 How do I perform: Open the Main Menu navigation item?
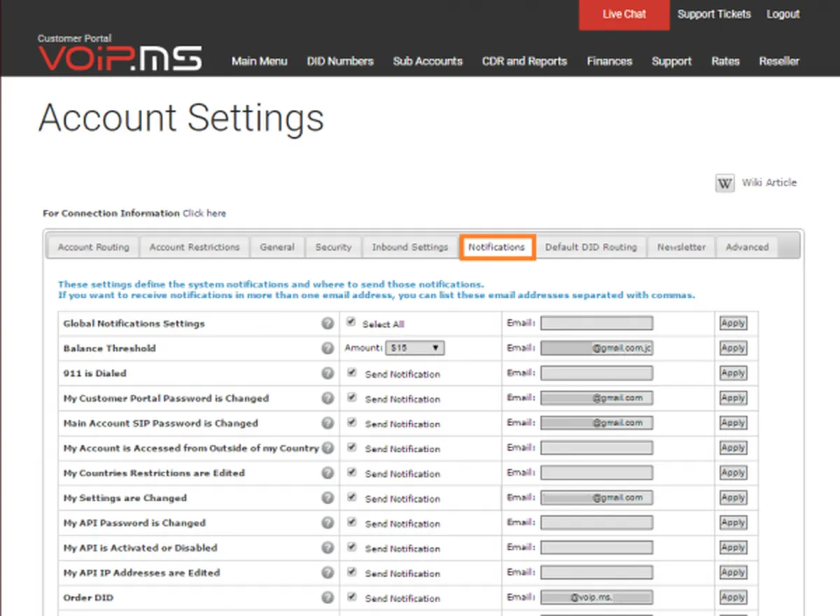(x=259, y=61)
